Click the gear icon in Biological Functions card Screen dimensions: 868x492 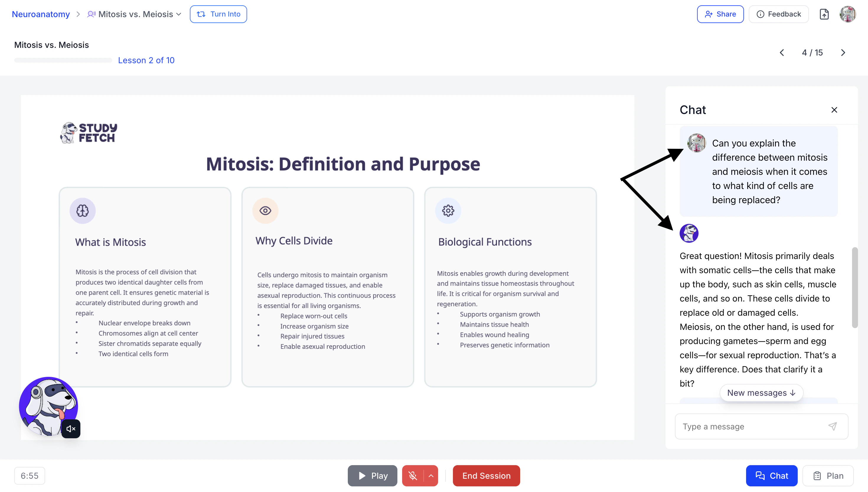[448, 211]
